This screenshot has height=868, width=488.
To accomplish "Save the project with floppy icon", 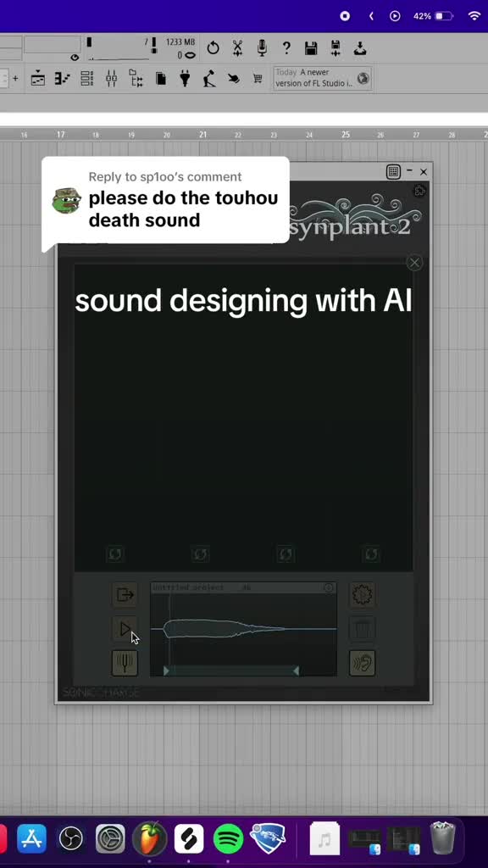I will (x=311, y=48).
